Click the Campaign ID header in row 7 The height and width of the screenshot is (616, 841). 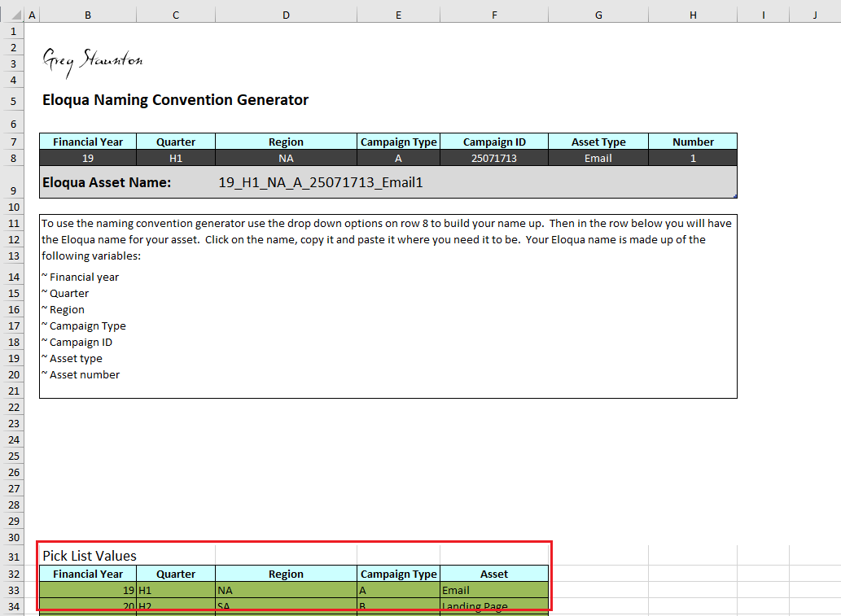[494, 142]
